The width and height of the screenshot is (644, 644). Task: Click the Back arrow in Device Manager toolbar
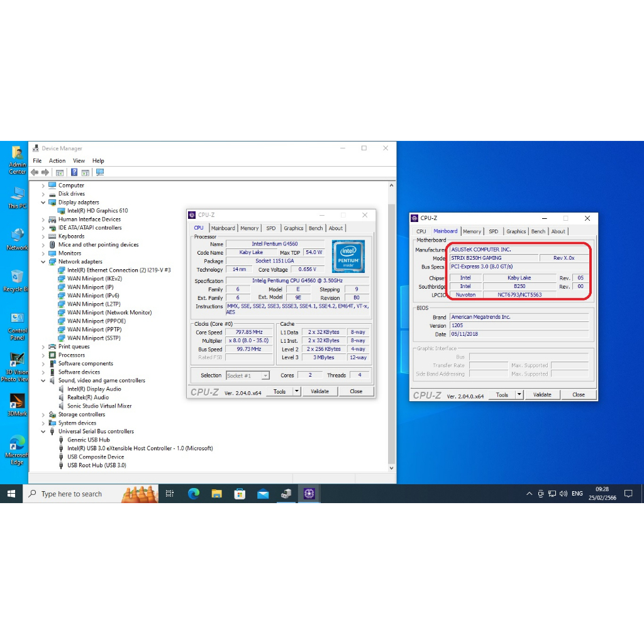click(x=35, y=172)
